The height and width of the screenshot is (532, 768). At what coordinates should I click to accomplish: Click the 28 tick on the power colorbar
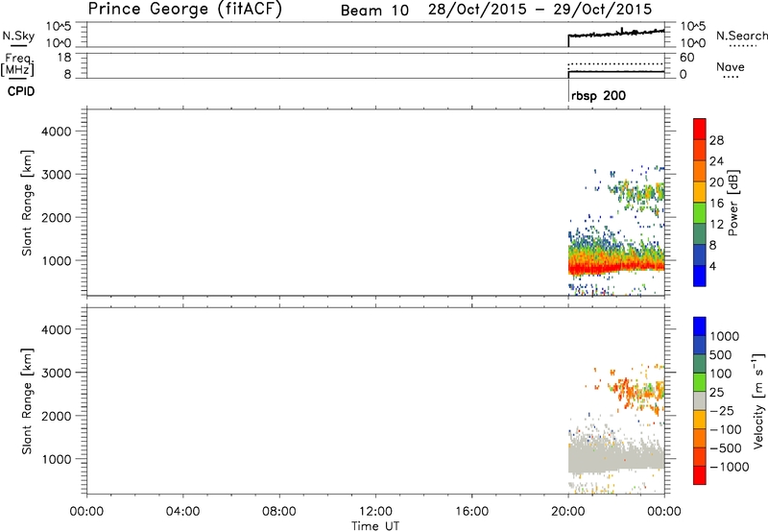tap(716, 140)
